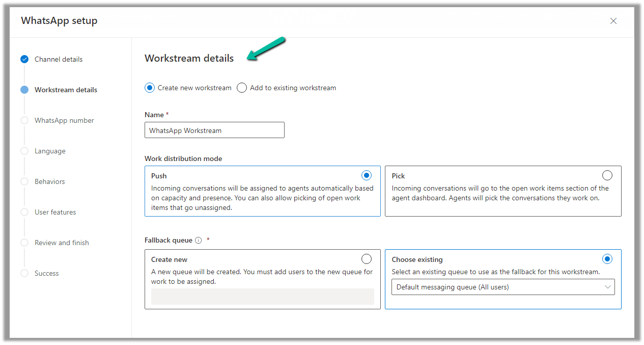
Task: Open the Default messaging queue dropdown
Action: (x=502, y=287)
